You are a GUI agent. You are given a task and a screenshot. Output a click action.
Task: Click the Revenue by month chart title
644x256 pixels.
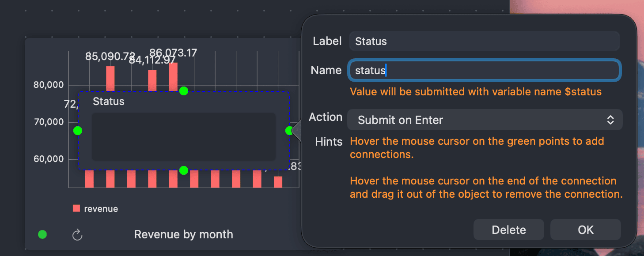pos(184,234)
